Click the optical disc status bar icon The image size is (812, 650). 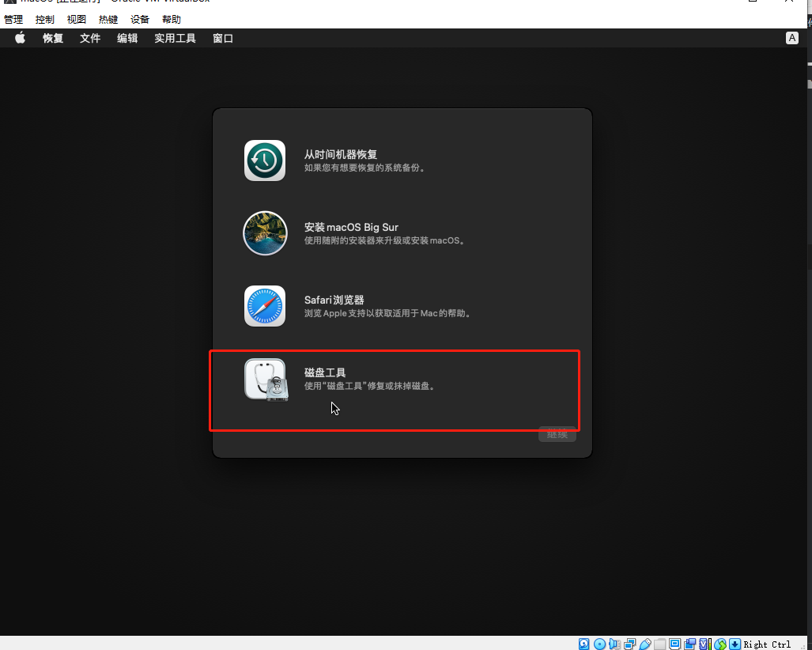[x=599, y=644]
